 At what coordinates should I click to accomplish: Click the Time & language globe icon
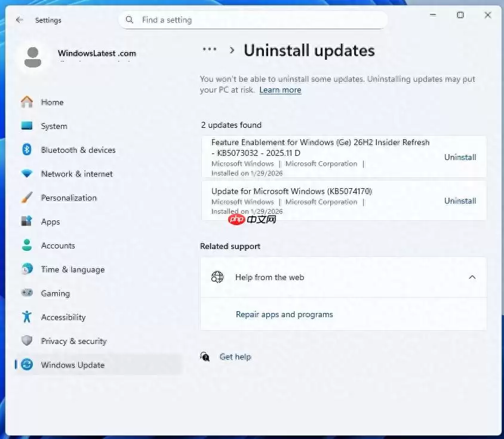pos(27,269)
